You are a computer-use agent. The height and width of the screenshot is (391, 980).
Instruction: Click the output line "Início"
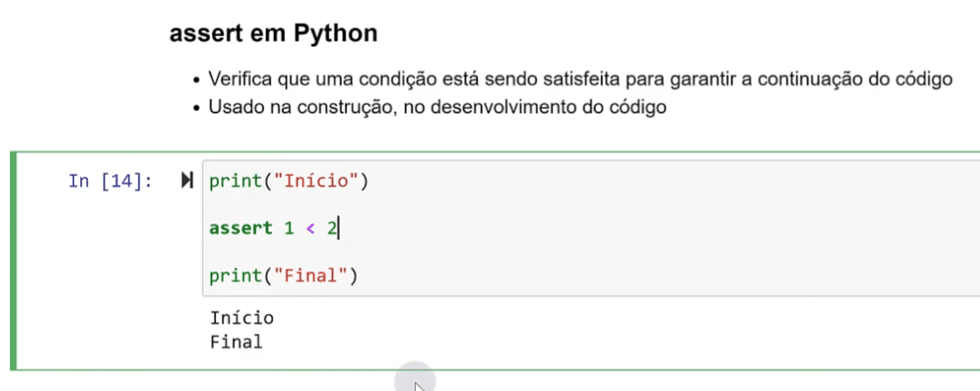[x=242, y=318]
